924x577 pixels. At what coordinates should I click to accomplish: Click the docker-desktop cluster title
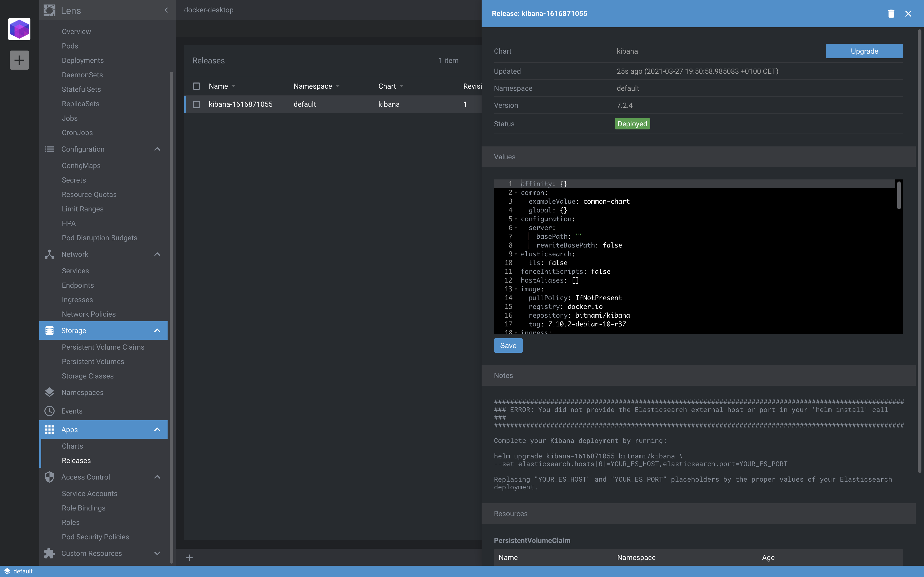tap(208, 10)
